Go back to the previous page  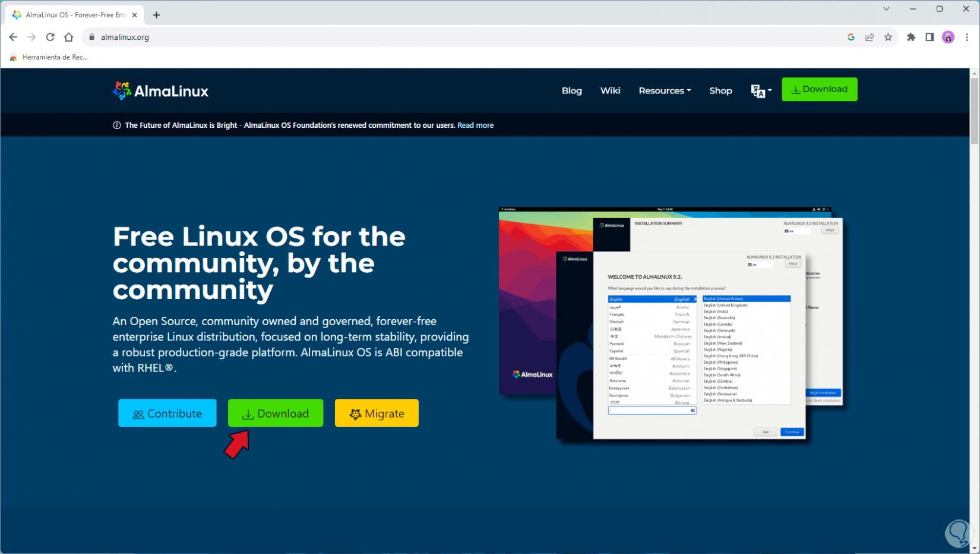click(13, 37)
